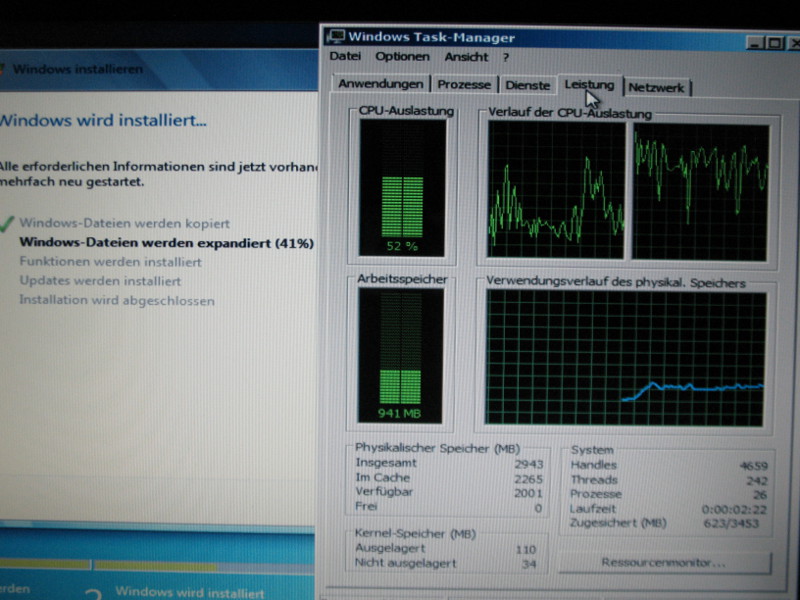Click the green checkmark next to Windows-Dateien werden kopiert
Image resolution: width=800 pixels, height=600 pixels.
tap(6, 223)
